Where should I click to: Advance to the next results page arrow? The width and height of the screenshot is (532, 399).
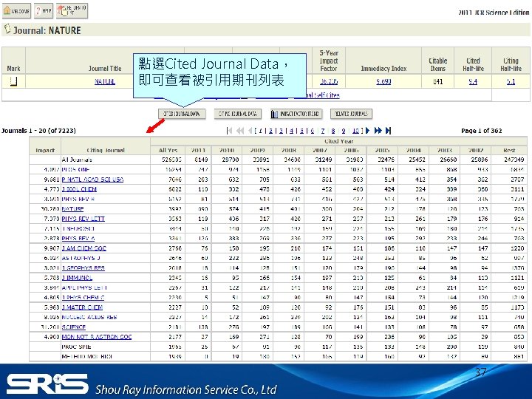pyautogui.click(x=367, y=131)
